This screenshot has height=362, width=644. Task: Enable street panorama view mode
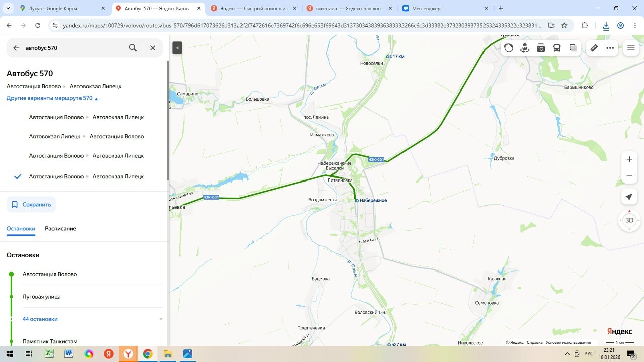click(525, 48)
